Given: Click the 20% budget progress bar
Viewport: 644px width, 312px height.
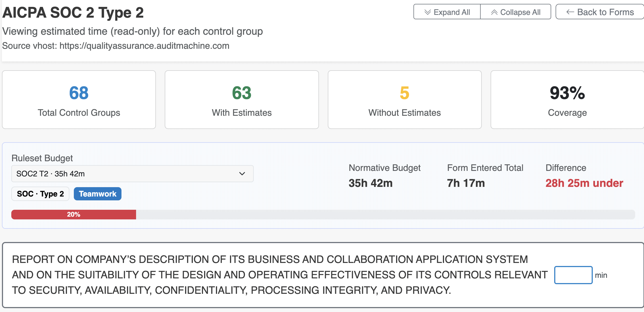Looking at the screenshot, I should coord(323,214).
